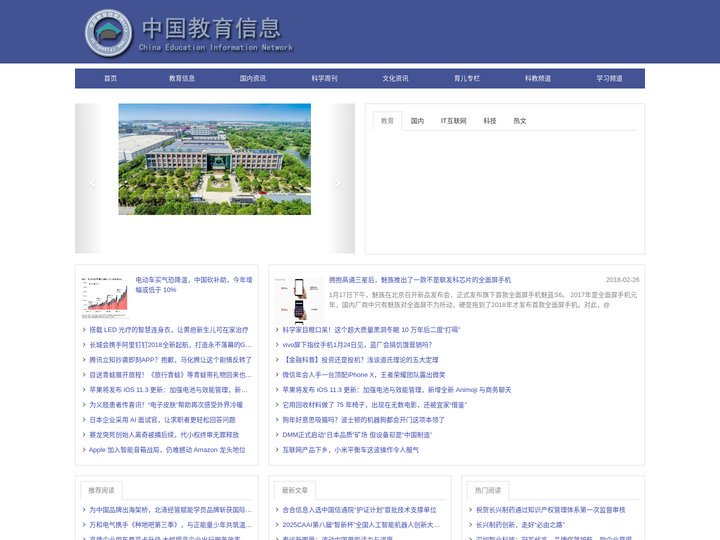Viewport: 720px width, 540px height.
Task: Open article 它用回收材料做了 75 年椅子
Action: [x=375, y=405]
